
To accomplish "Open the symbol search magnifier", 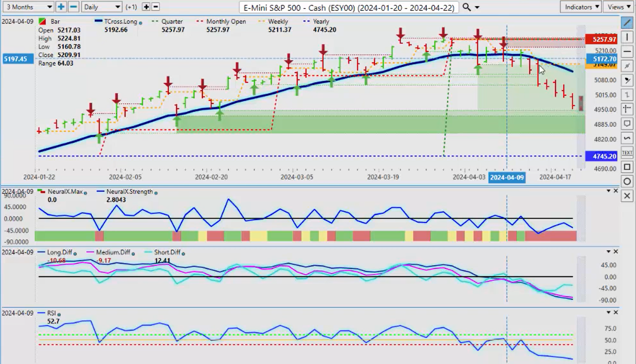I will [467, 7].
